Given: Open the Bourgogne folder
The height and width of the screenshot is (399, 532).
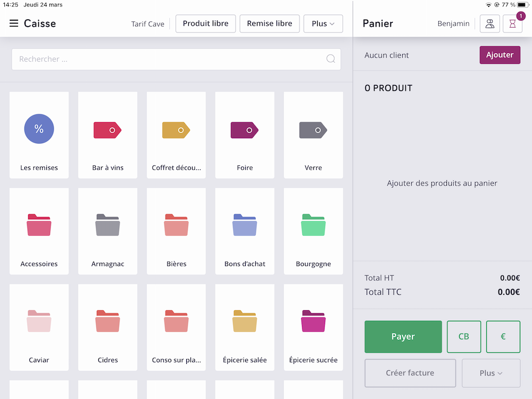Looking at the screenshot, I should [313, 231].
